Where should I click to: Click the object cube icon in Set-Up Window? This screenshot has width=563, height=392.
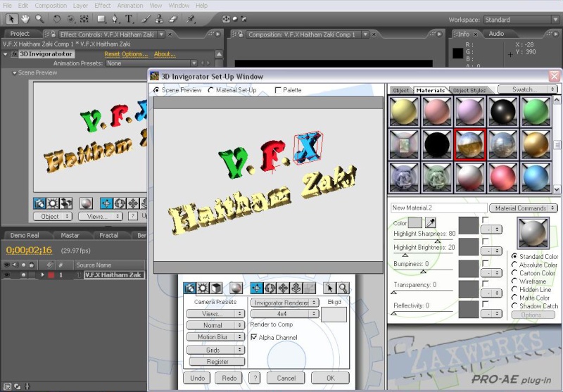pyautogui.click(x=216, y=288)
